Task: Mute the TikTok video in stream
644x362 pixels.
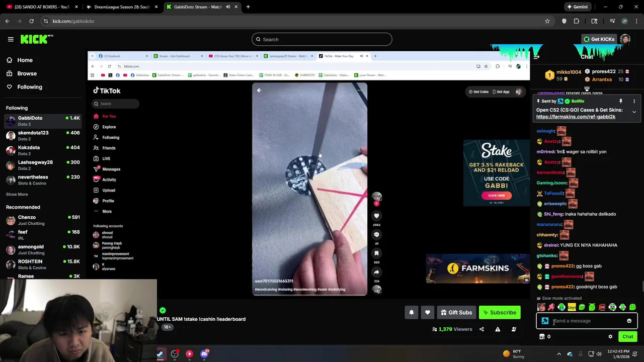Action: [x=259, y=90]
